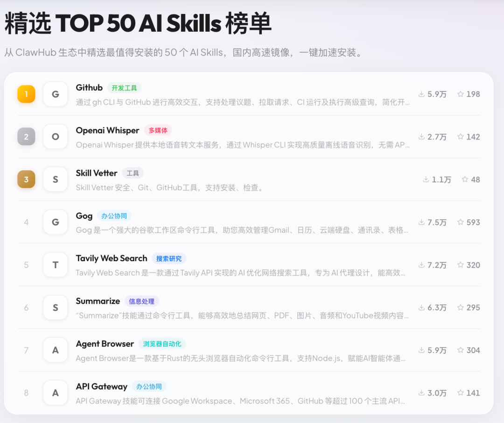
Task: Select the 搜索研究 tag on Tavily Web Search
Action: click(169, 258)
